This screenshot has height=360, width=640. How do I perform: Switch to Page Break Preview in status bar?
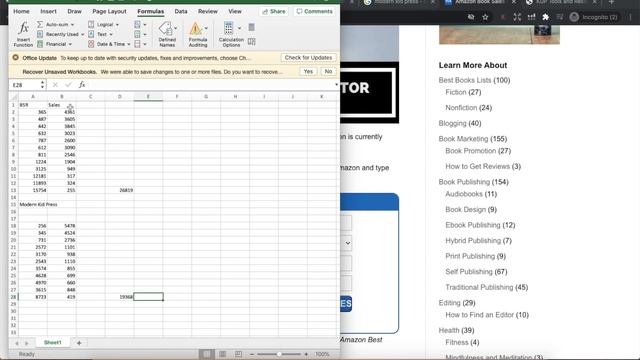tap(238, 354)
